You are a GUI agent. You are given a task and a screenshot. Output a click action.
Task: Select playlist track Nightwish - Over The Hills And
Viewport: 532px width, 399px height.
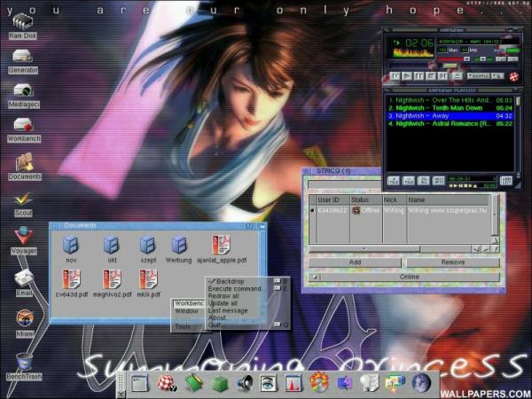450,100
